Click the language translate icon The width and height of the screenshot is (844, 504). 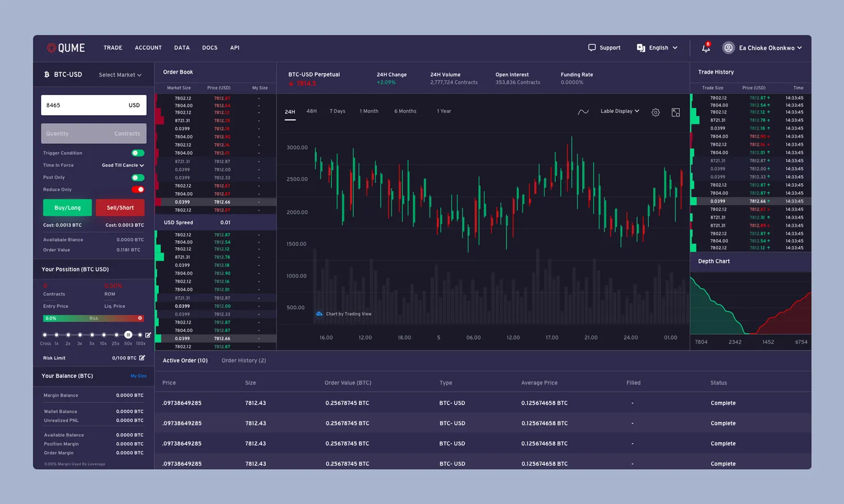(x=641, y=48)
